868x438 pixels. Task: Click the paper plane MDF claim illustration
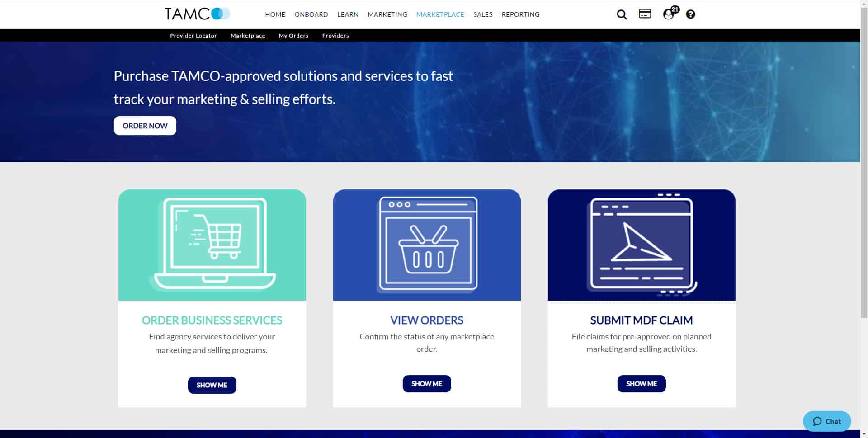(x=642, y=245)
